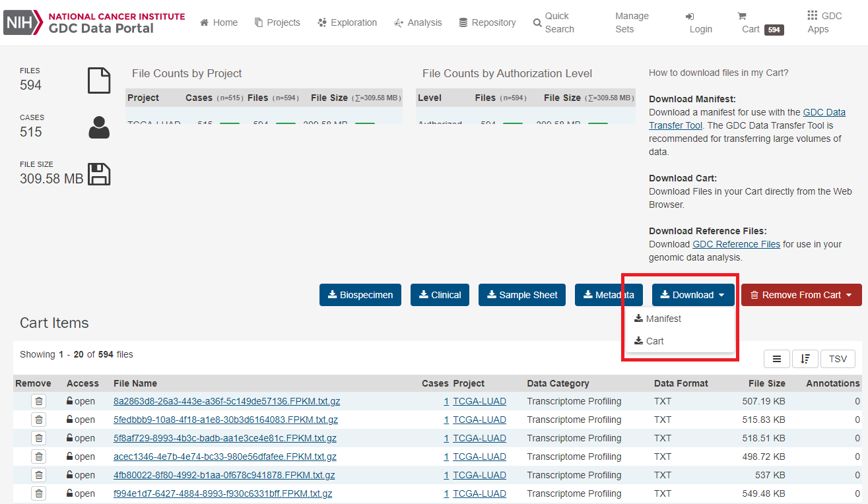Open the Remove From Cart dropdown
Screen dimensions: 868x504
801,295
